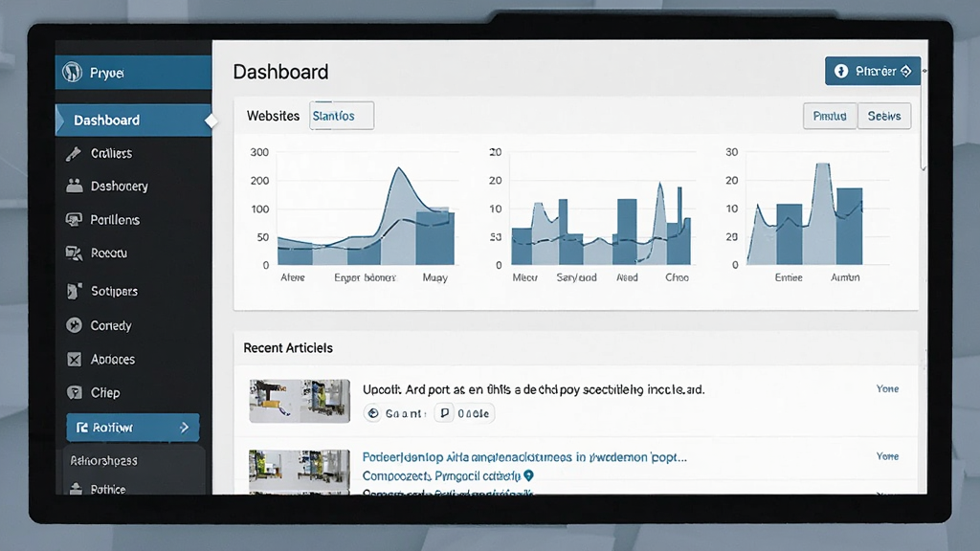This screenshot has height=551, width=980.
Task: Click the Choo label under the middle chart
Action: pyautogui.click(x=677, y=277)
